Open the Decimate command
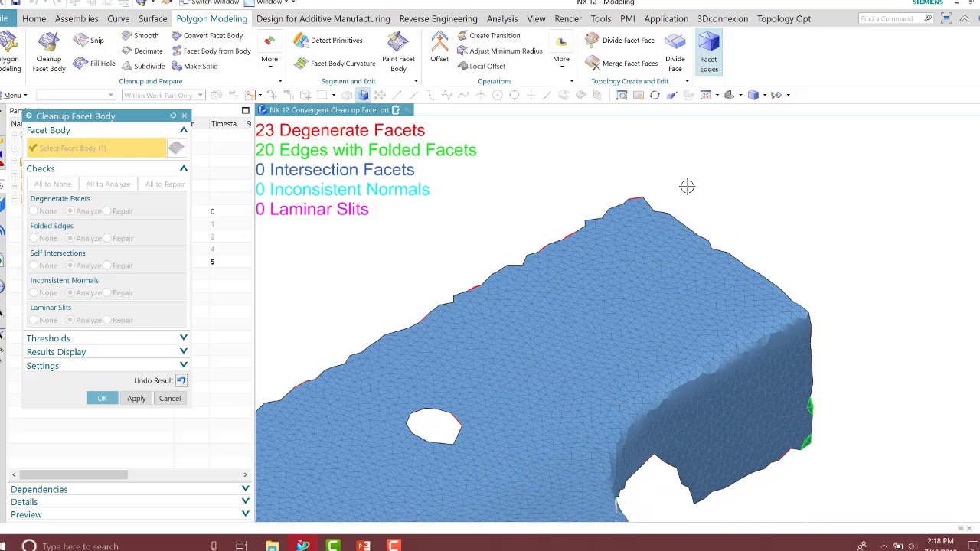This screenshot has height=551, width=980. [x=142, y=51]
